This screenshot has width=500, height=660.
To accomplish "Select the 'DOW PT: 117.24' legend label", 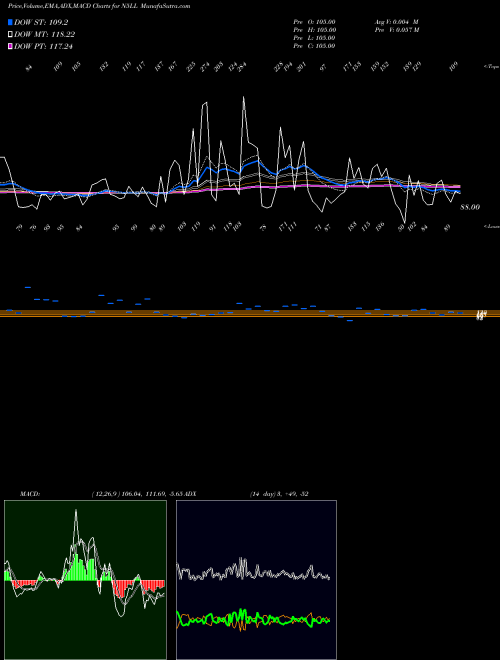I will point(43,46).
